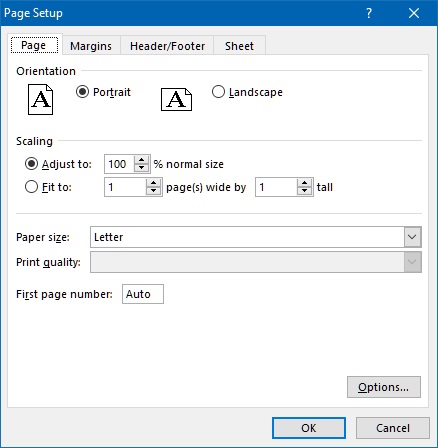Open the Header/Footer tab
This screenshot has width=438, height=448.
(167, 46)
